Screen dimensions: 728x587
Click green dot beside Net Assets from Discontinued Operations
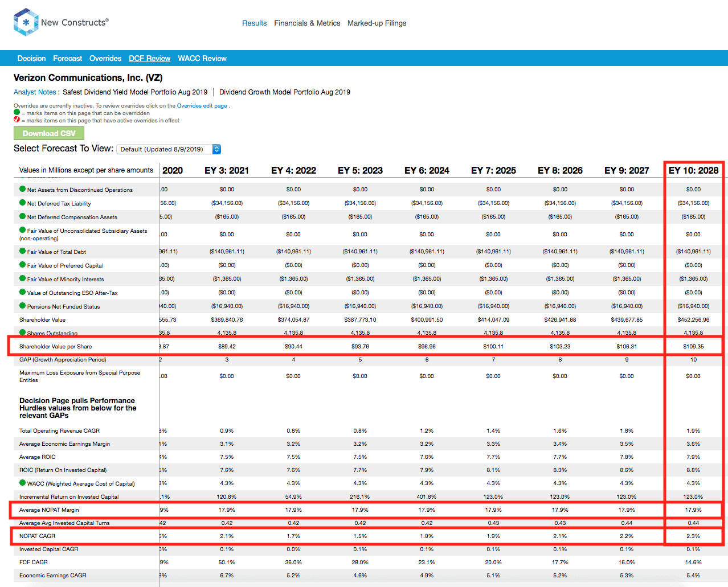point(23,189)
